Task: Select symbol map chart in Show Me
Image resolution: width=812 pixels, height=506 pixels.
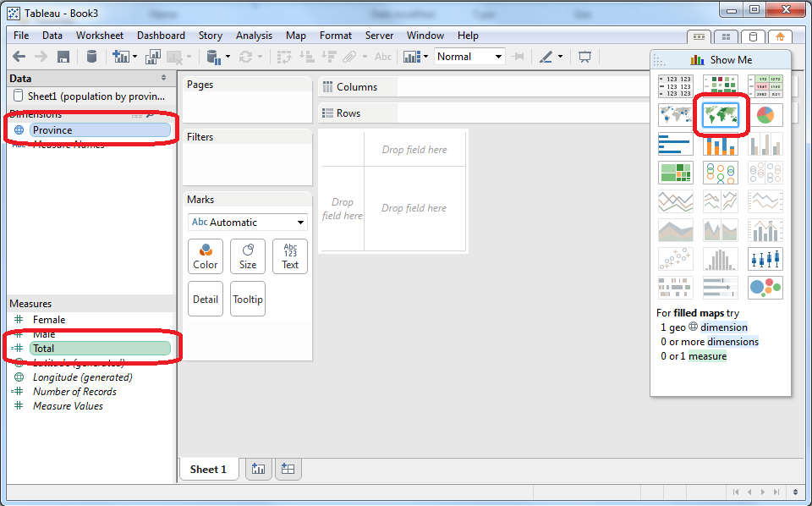Action: pos(676,115)
